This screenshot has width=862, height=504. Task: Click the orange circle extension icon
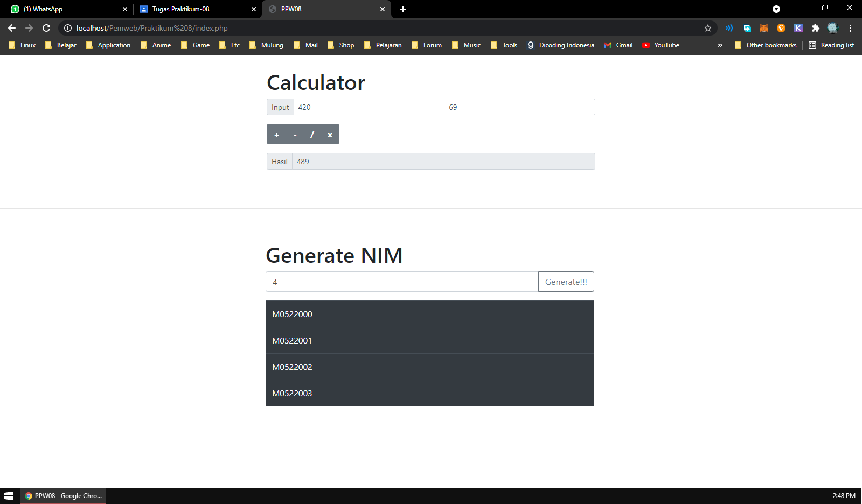pos(781,28)
